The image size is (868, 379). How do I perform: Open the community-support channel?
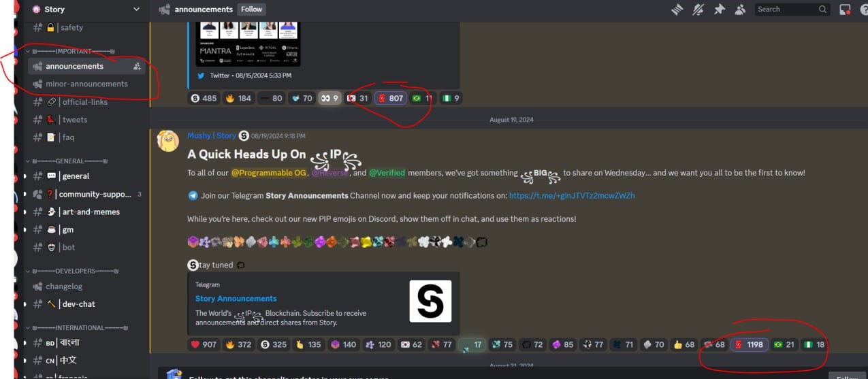pos(86,194)
